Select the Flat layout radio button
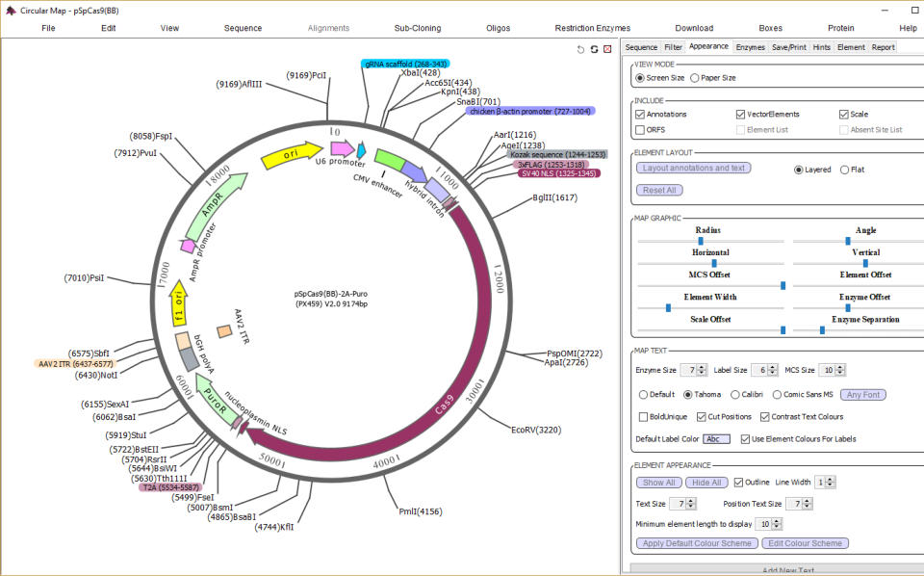The height and width of the screenshot is (576, 924). click(x=844, y=170)
